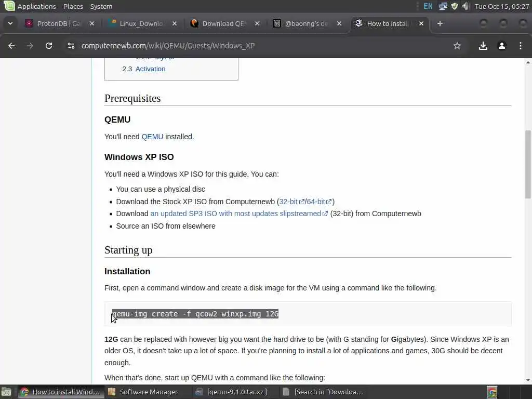Expand the tab search dropdown arrow
Screen dimensions: 532x399
pos(10,23)
